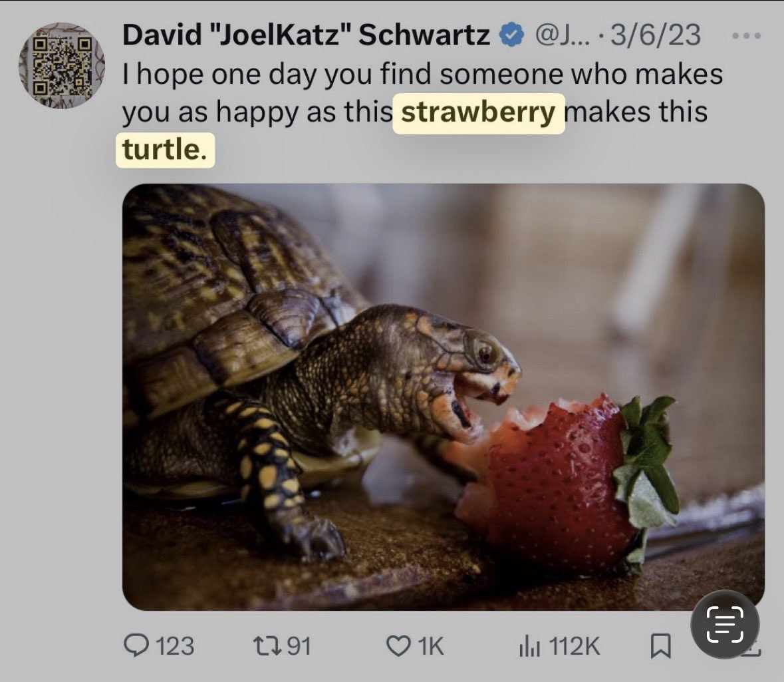Image resolution: width=784 pixels, height=682 pixels.
Task: Click the blue verified badge
Action: 511,35
